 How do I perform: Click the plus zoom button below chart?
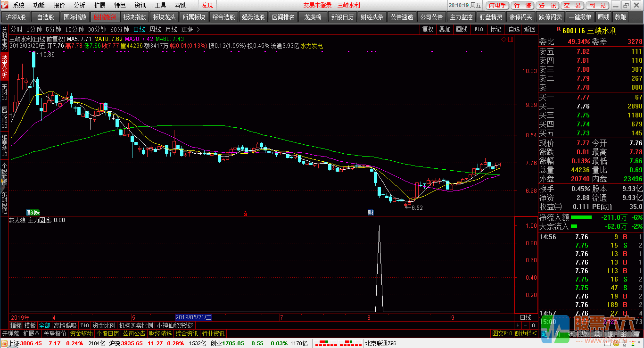(518, 325)
